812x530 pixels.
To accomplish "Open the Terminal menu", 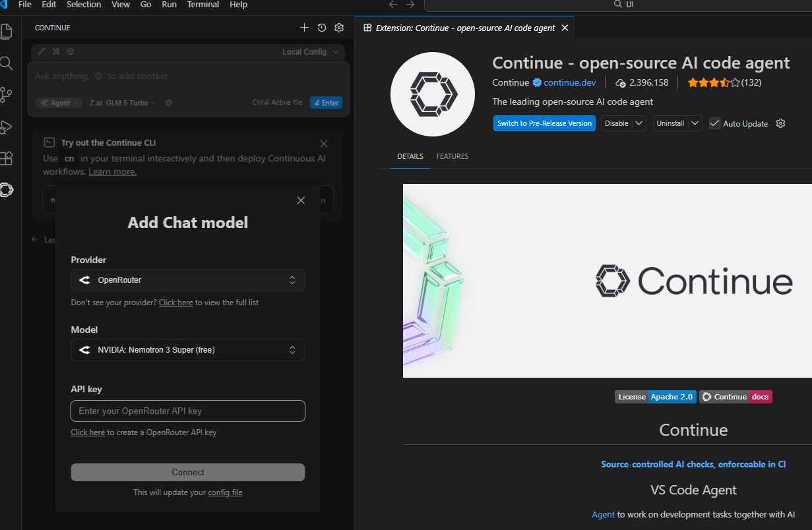I will click(x=203, y=5).
